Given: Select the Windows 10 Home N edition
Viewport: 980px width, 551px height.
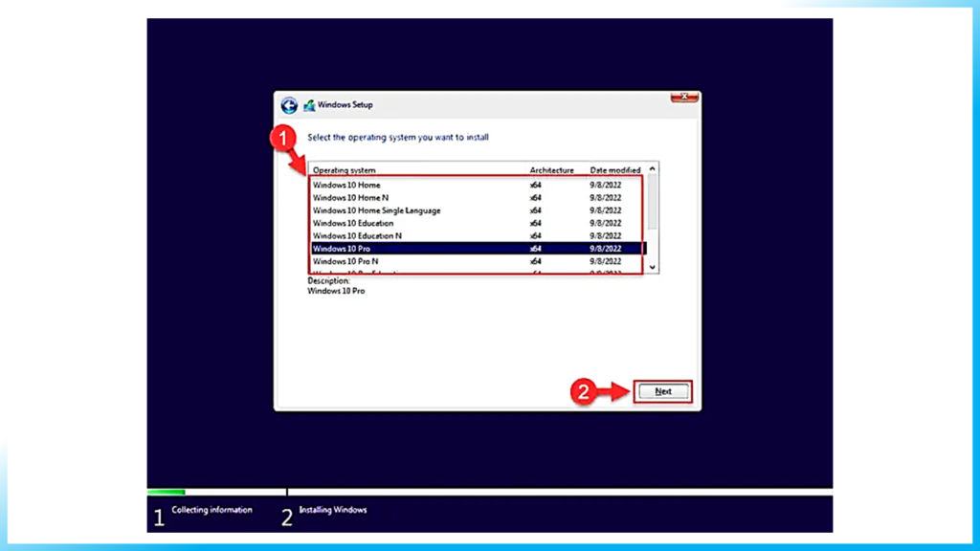Looking at the screenshot, I should tap(350, 197).
